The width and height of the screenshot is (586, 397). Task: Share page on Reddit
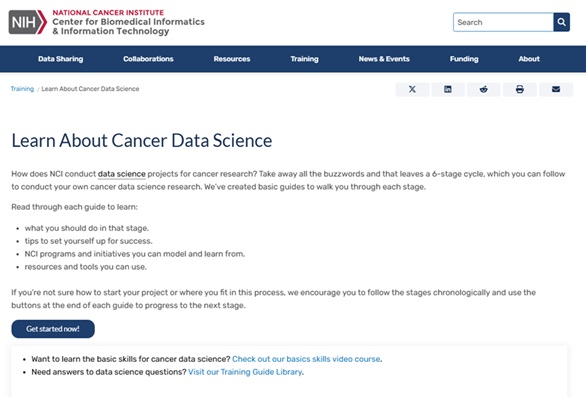click(484, 89)
